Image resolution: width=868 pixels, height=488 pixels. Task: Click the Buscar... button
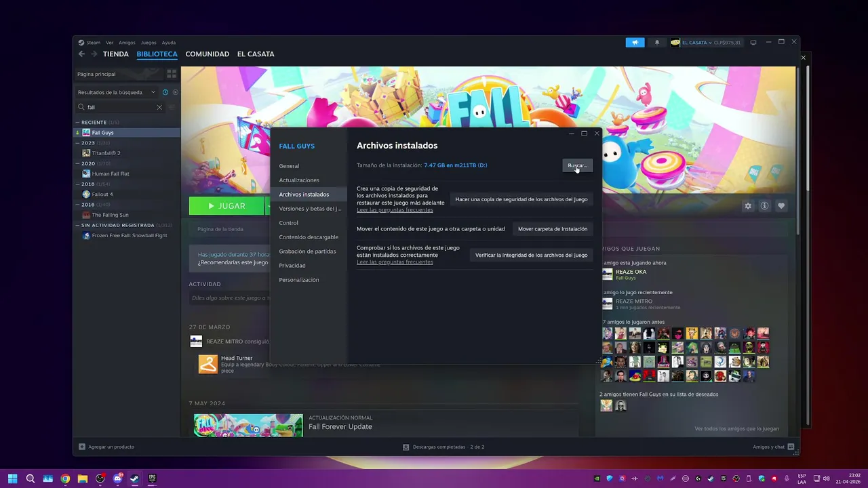click(x=578, y=165)
